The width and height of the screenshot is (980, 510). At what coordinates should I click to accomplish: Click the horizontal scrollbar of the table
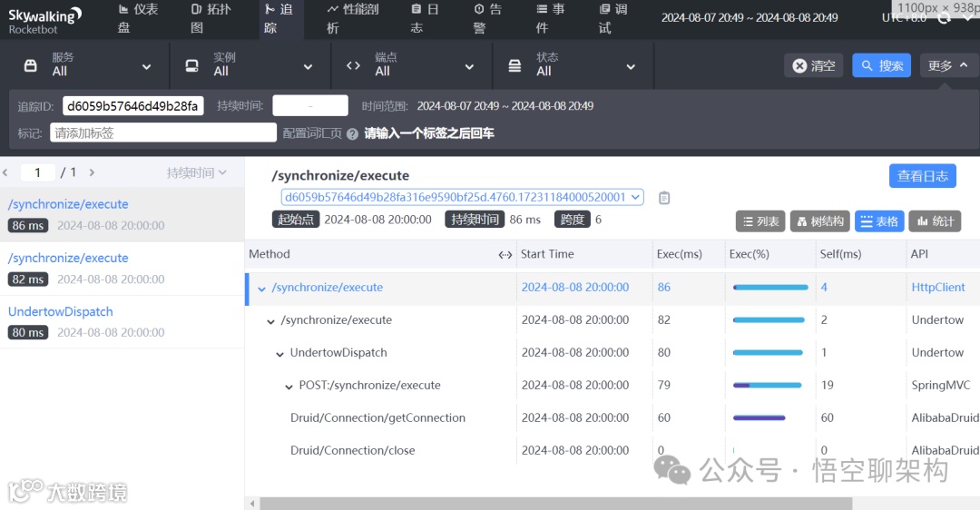click(x=555, y=504)
